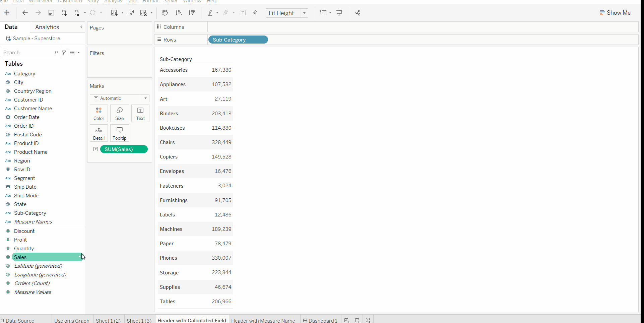Screen dimensions: 644x323
Task: Add a new data source from the toolbar
Action: click(64, 13)
